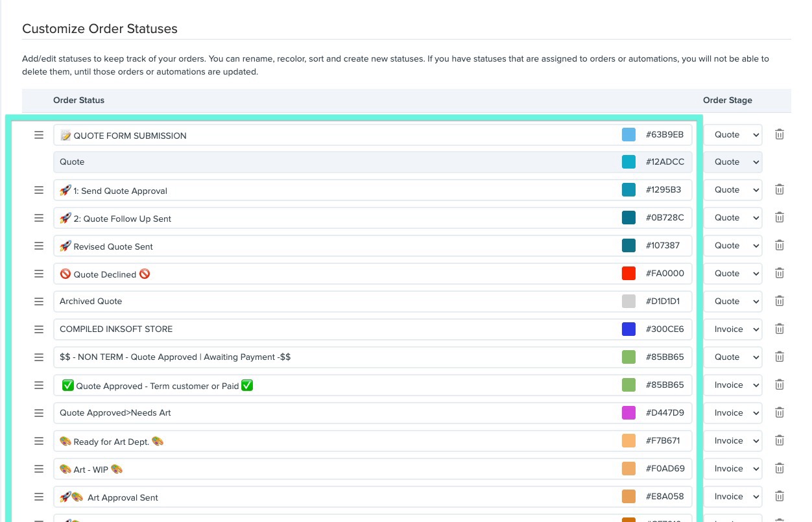812x522 pixels.
Task: Click drag handle for Art Approval Sent row
Action: [39, 497]
